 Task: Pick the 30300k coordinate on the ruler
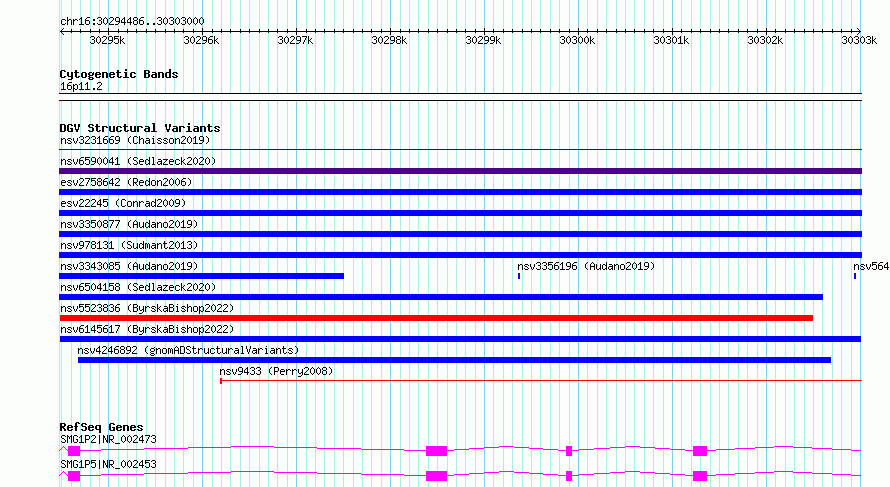point(577,40)
